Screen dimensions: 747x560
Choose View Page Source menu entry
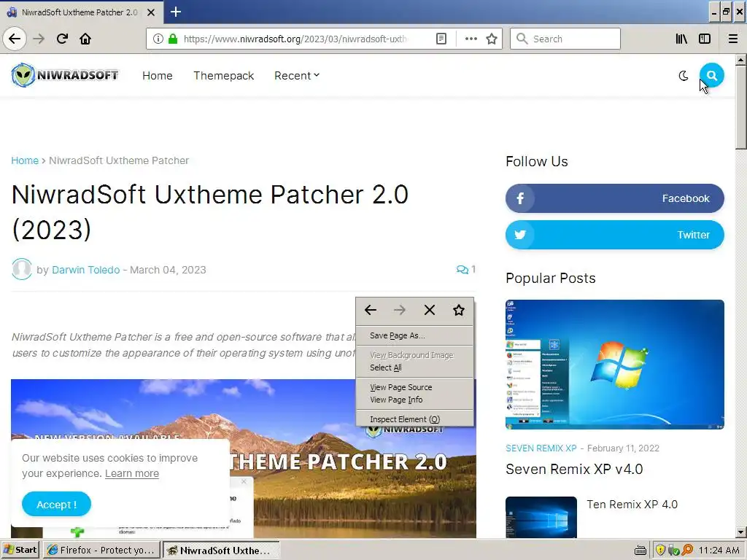point(414,387)
